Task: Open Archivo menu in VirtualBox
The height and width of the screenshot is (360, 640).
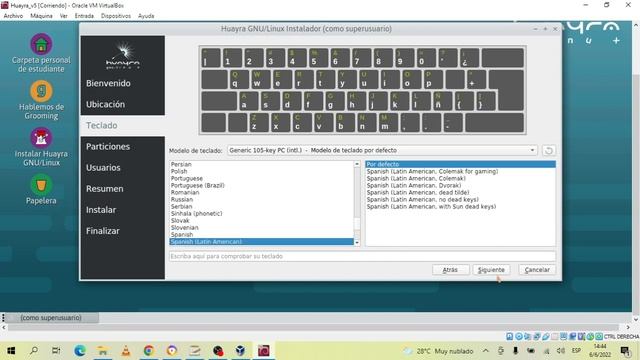Action: click(x=13, y=16)
